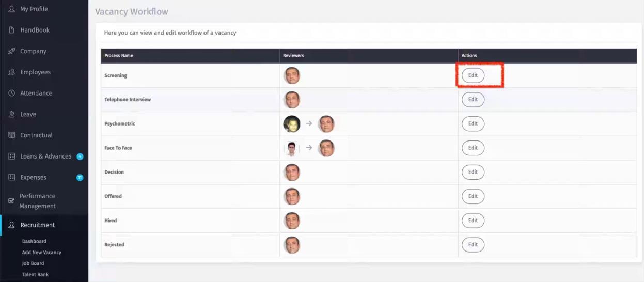Image resolution: width=644 pixels, height=282 pixels.
Task: Click the Telephone Interview reviewer avatar
Action: (x=292, y=100)
